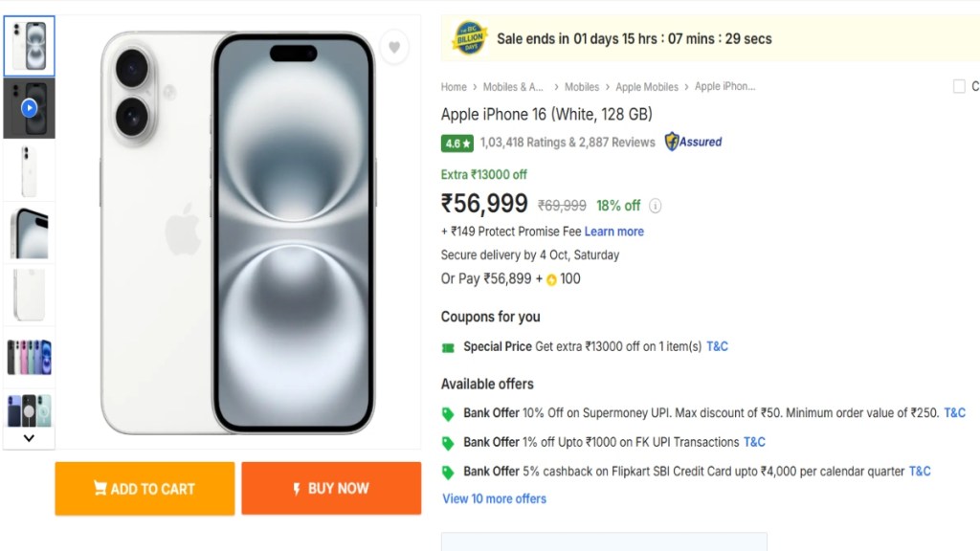Expand View 10 more offers
The width and height of the screenshot is (980, 551).
tap(494, 498)
